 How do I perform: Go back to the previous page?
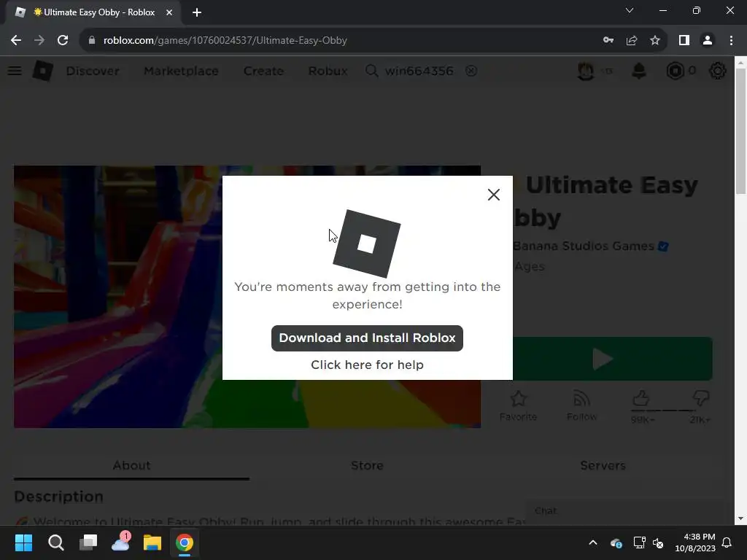[x=16, y=41]
